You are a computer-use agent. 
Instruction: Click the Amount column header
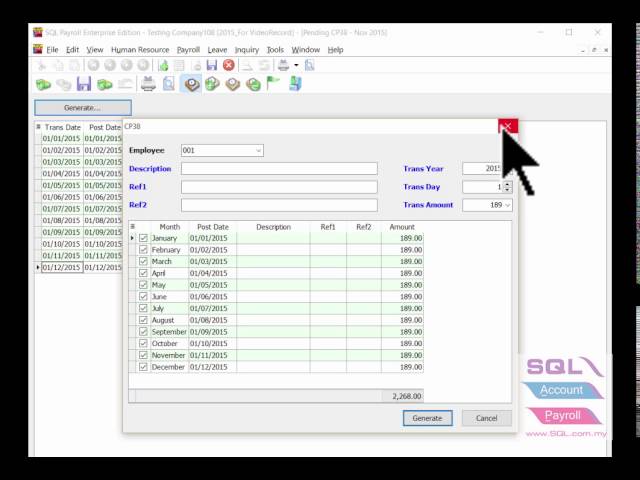click(402, 227)
